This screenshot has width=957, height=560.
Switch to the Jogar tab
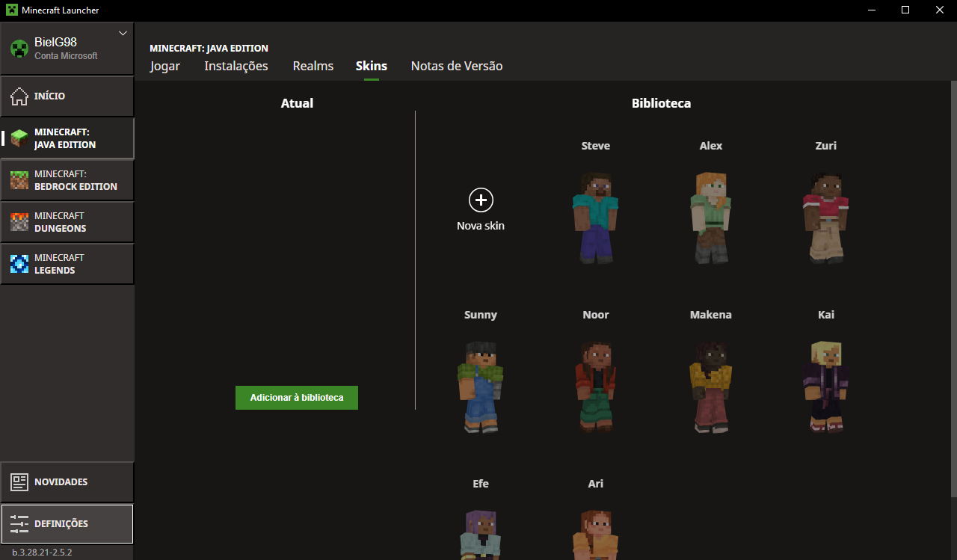(164, 66)
